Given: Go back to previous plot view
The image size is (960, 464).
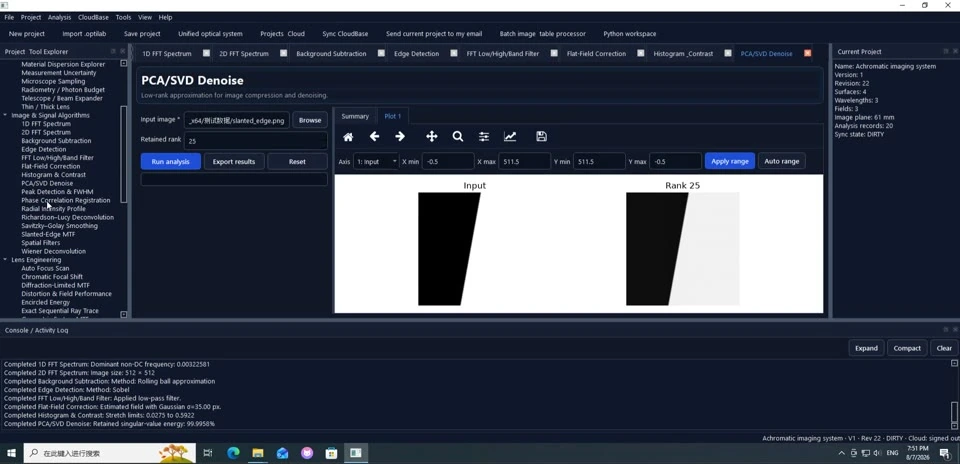Looking at the screenshot, I should [374, 137].
